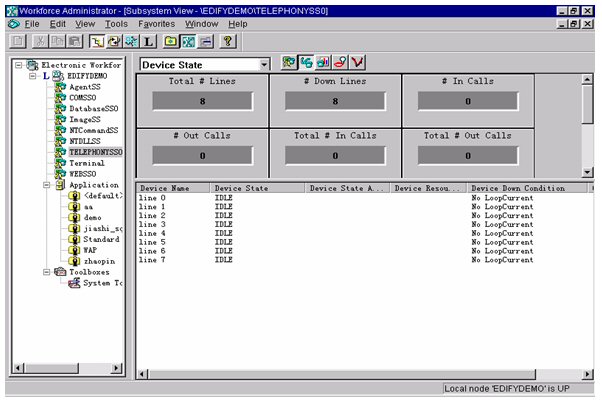The image size is (602, 403).
Task: Click the question mark help toolbar icon
Action: [228, 41]
